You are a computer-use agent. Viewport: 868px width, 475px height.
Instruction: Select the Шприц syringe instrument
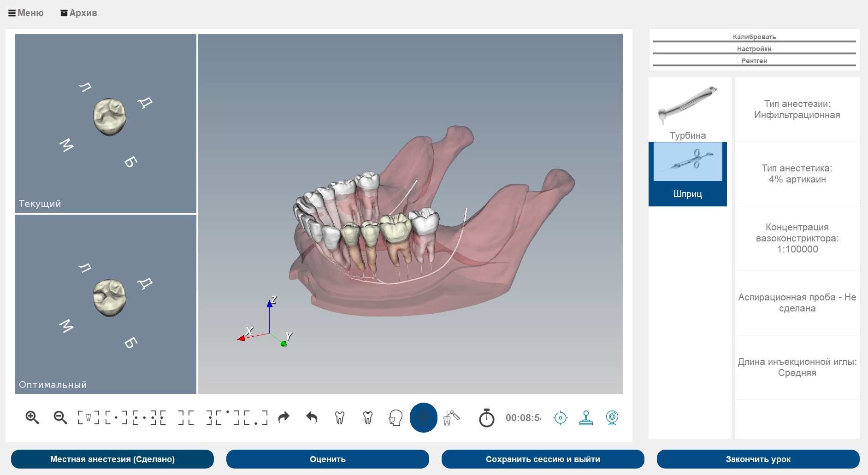687,174
